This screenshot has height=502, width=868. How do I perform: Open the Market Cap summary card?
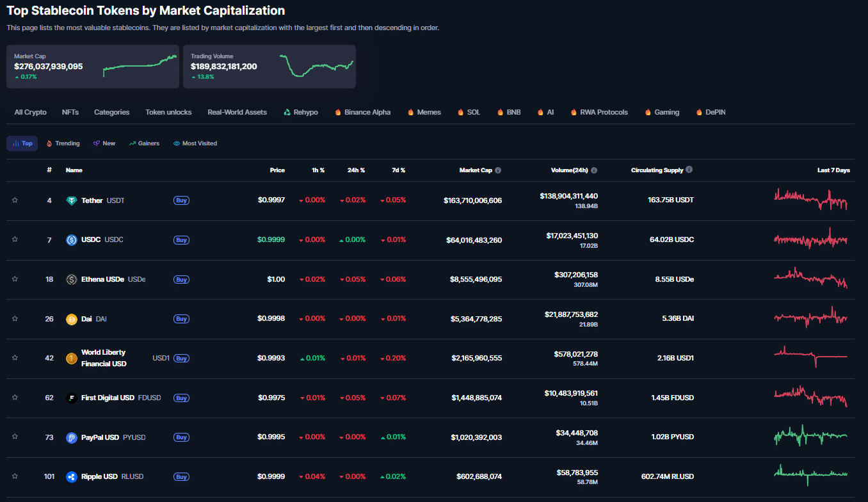point(93,67)
